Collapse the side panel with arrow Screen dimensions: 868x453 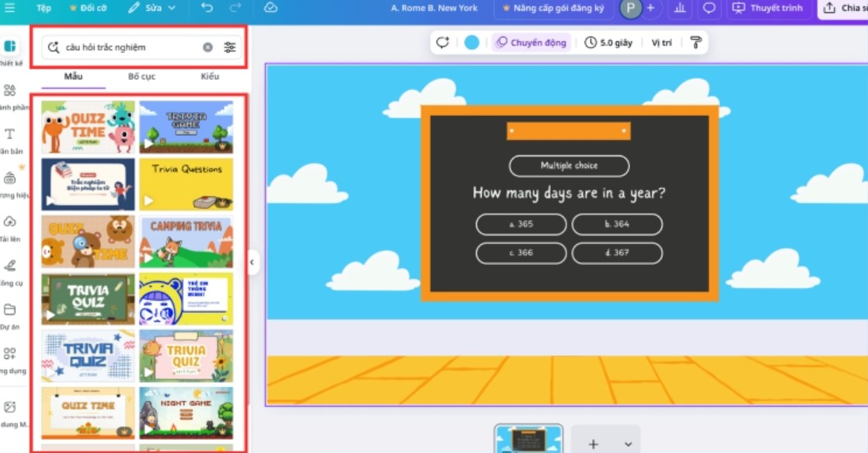(252, 263)
